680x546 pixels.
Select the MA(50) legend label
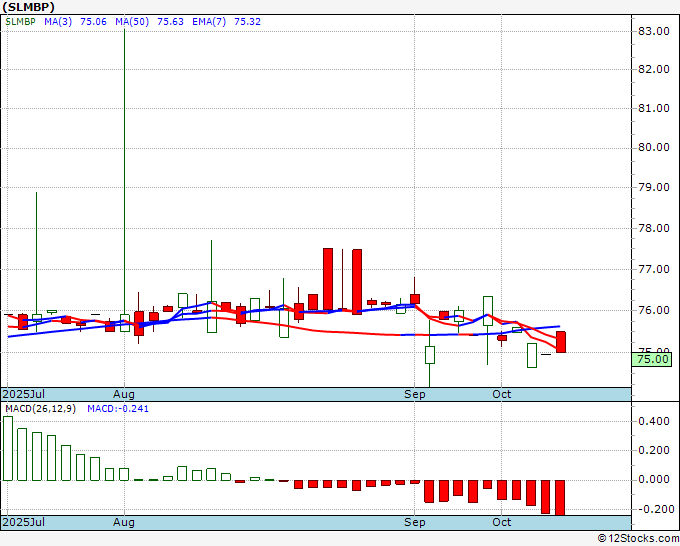pyautogui.click(x=132, y=22)
